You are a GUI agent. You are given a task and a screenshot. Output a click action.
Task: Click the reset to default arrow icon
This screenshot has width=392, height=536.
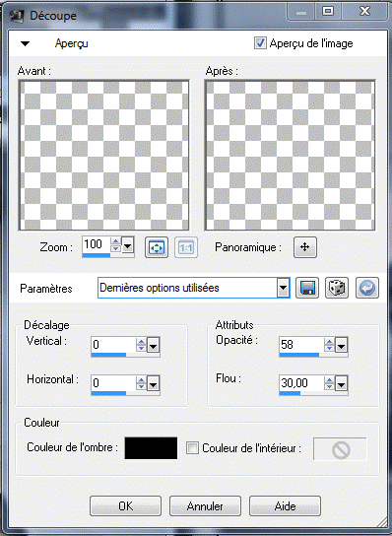click(367, 288)
